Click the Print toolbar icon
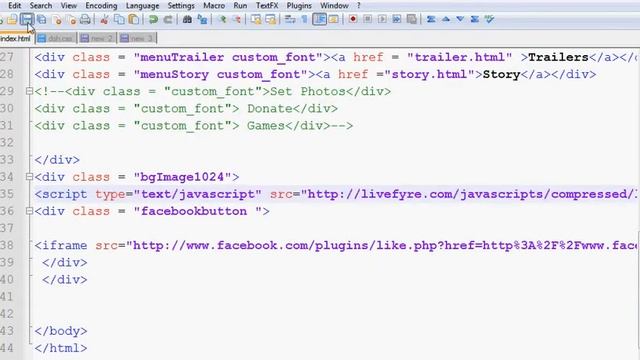Screen dimensions: 640x360 click(x=85, y=19)
